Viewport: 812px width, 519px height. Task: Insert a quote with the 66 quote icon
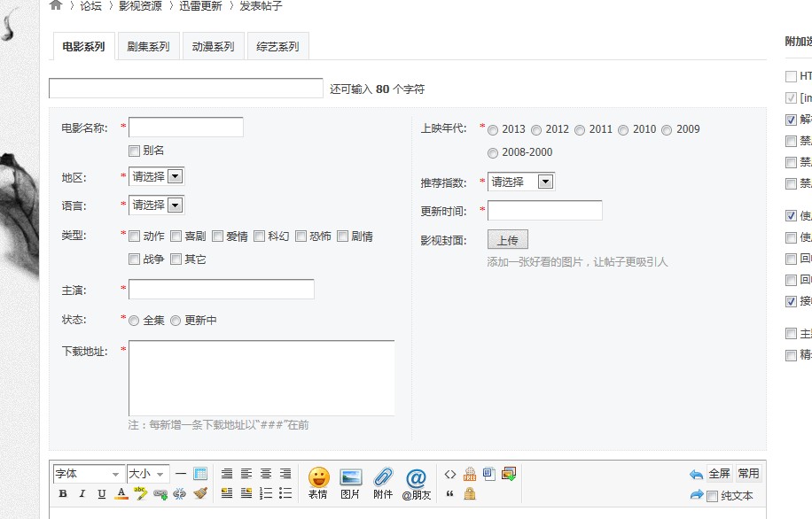pyautogui.click(x=449, y=493)
